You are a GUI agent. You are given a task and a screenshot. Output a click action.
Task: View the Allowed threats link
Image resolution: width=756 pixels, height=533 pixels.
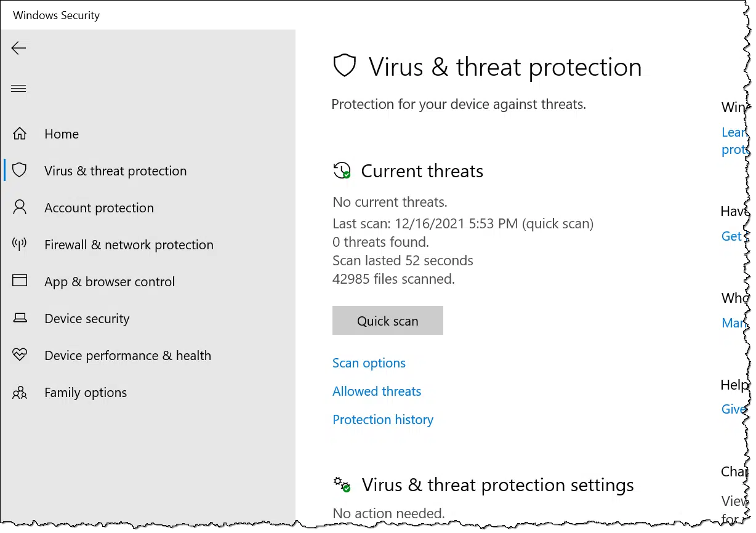(377, 391)
